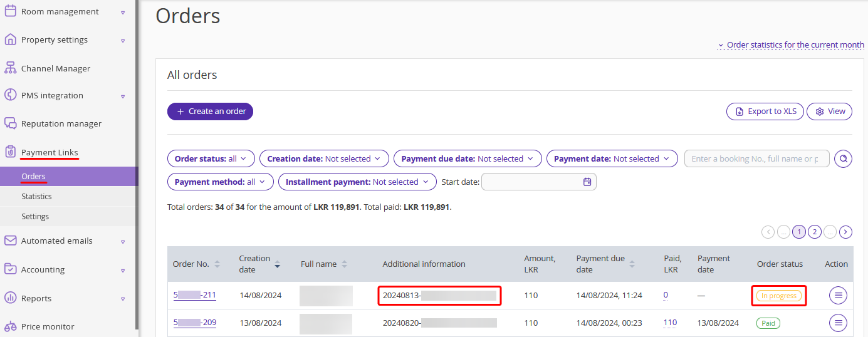Open the Payment method filter dropdown

(221, 182)
